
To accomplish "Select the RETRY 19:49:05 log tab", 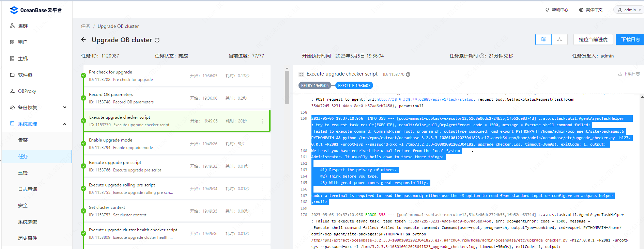I will pyautogui.click(x=315, y=86).
